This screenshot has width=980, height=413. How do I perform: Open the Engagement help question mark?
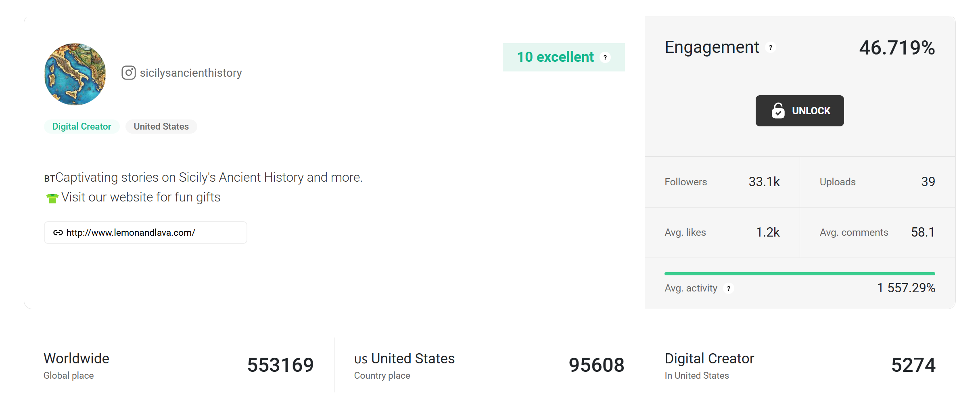(771, 48)
